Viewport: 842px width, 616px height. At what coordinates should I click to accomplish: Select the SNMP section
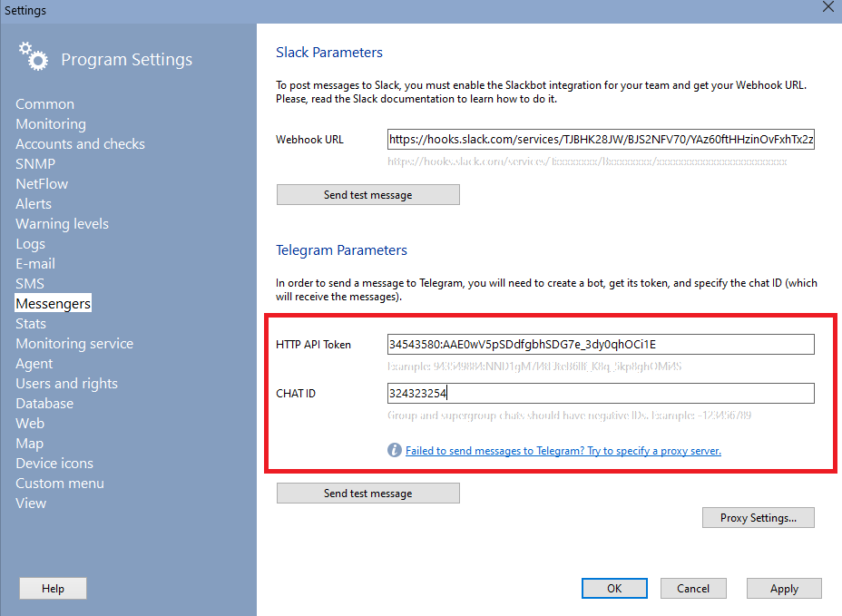pyautogui.click(x=35, y=164)
